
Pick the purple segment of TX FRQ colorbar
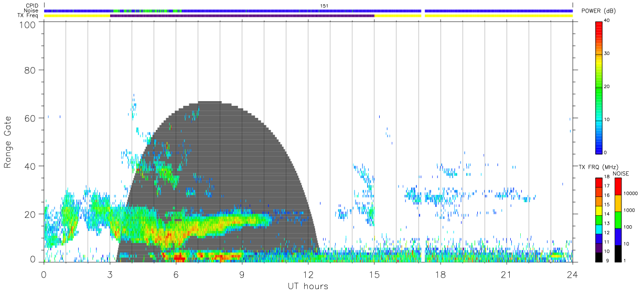pyautogui.click(x=599, y=247)
